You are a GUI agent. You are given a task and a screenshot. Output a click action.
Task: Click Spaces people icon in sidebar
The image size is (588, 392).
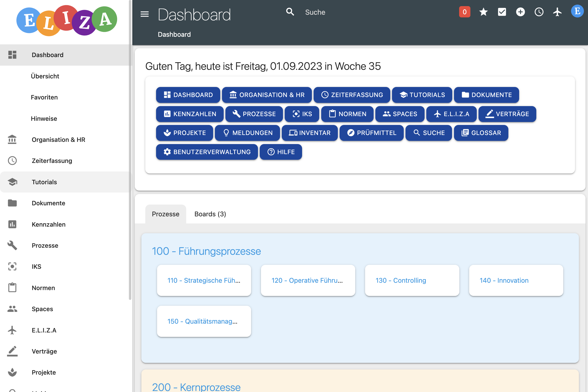tap(12, 309)
